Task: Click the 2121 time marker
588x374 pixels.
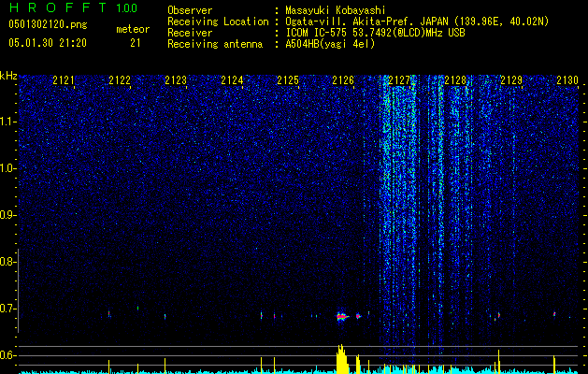Action: (64, 80)
